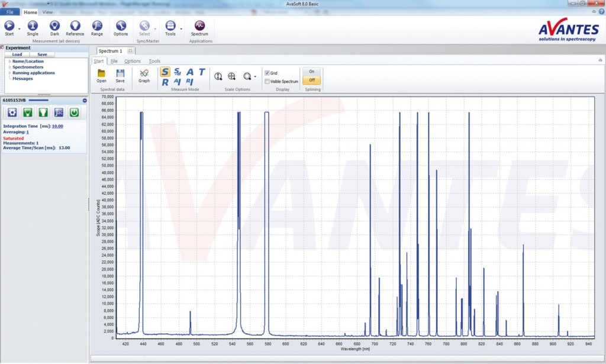Save a Dark spectrum
606x364 pixels.
coord(54,25)
